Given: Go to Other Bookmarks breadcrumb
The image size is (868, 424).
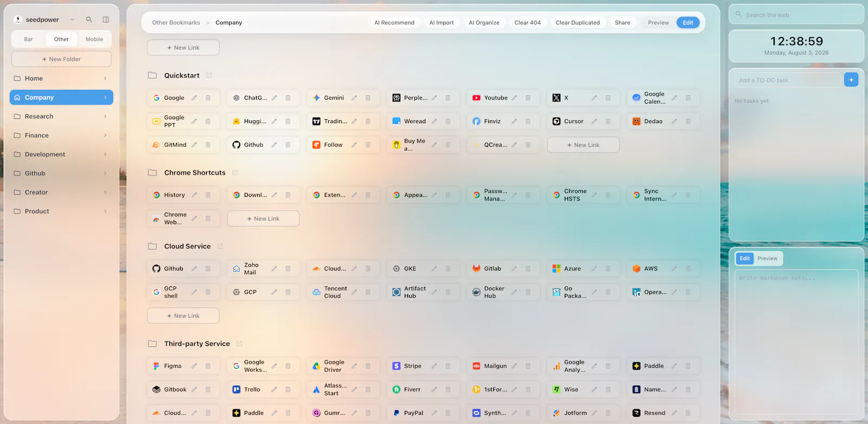Looking at the screenshot, I should tap(176, 23).
